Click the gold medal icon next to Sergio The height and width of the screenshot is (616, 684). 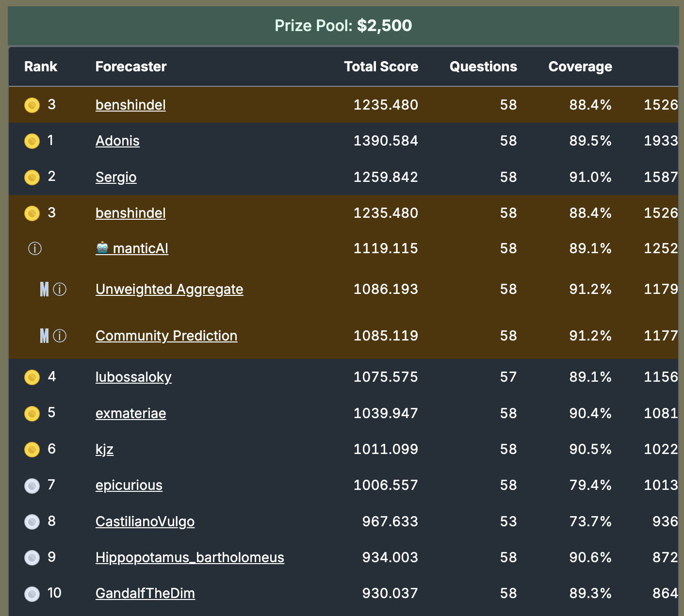click(x=32, y=177)
